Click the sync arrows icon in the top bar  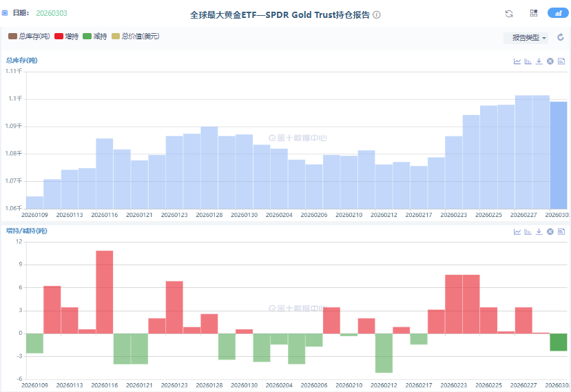click(509, 14)
